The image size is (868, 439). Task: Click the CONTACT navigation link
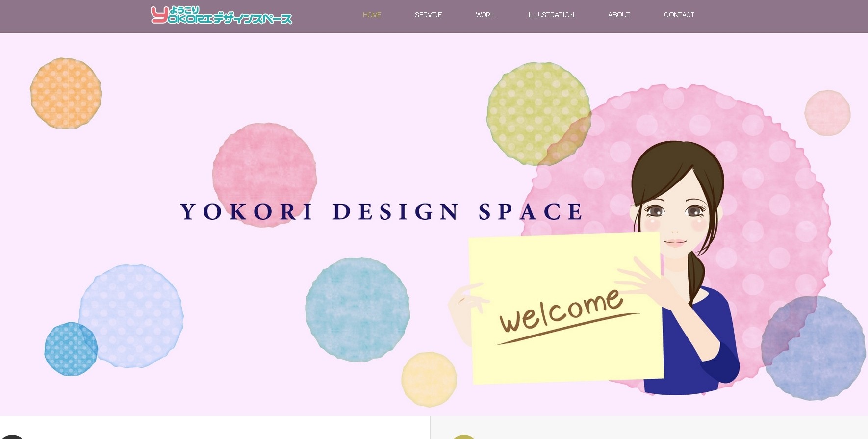tap(679, 15)
